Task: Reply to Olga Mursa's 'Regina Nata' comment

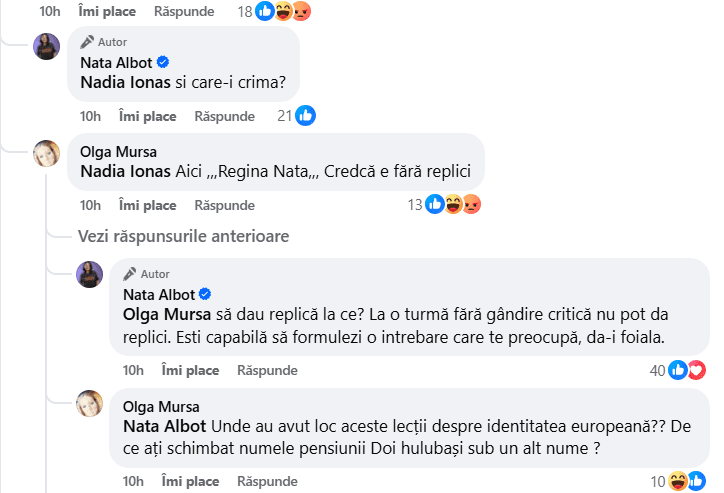Action: pyautogui.click(x=225, y=205)
